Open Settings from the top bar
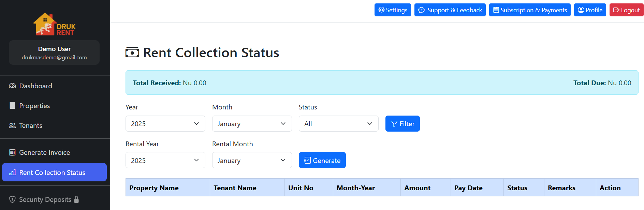The height and width of the screenshot is (210, 644). pos(393,10)
